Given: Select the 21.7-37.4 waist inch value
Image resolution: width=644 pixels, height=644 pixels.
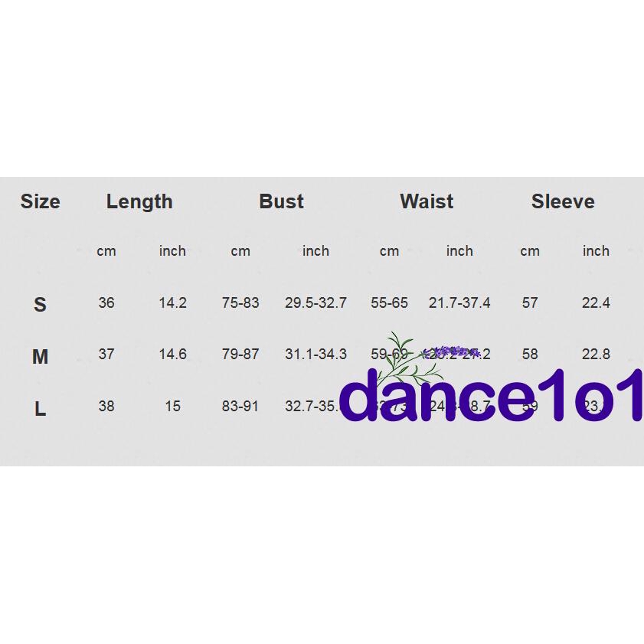Looking at the screenshot, I should pyautogui.click(x=459, y=302).
